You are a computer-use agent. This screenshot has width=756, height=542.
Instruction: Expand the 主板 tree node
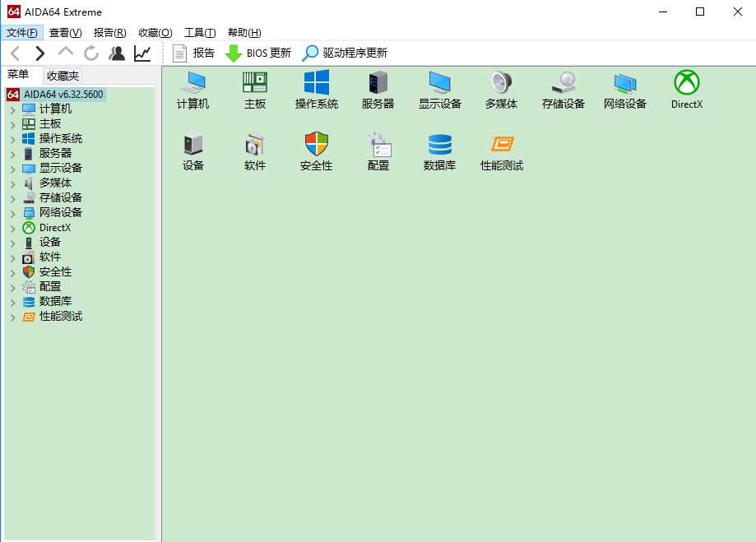pyautogui.click(x=13, y=124)
